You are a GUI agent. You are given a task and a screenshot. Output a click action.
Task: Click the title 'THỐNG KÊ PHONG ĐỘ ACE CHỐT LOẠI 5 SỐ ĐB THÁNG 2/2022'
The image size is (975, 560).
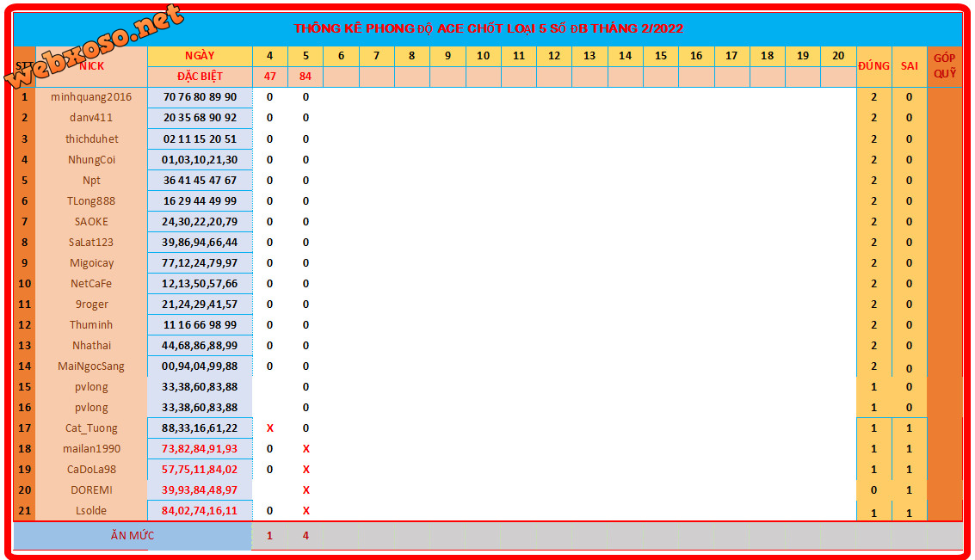[488, 28]
